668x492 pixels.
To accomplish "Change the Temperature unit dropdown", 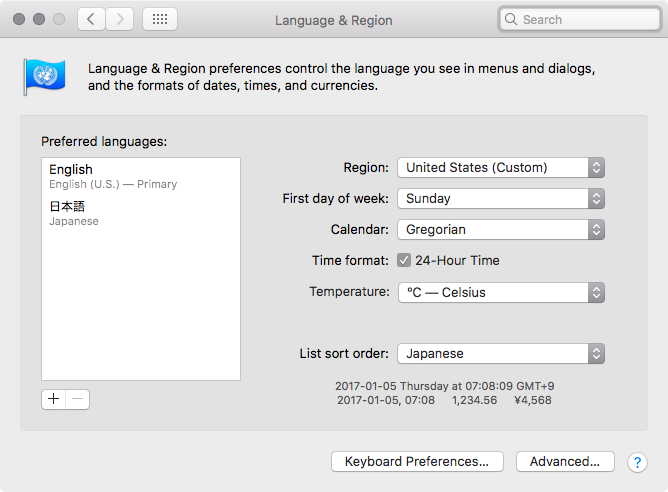I will pyautogui.click(x=500, y=293).
